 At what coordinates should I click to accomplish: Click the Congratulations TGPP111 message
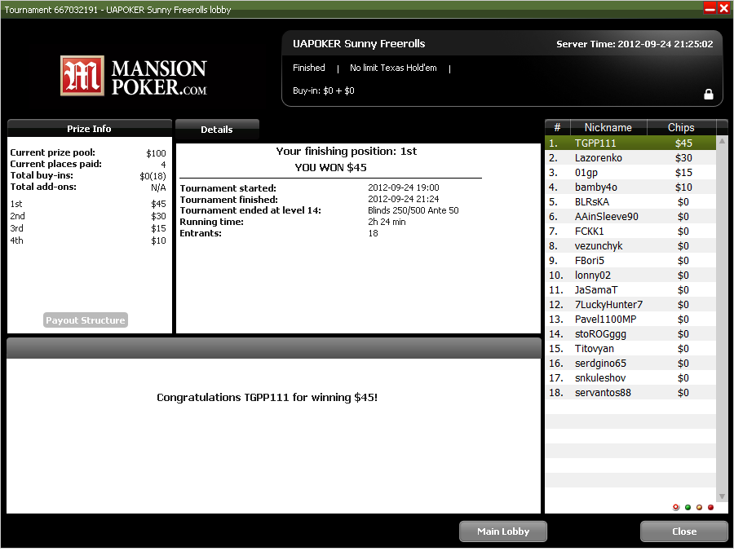(267, 397)
